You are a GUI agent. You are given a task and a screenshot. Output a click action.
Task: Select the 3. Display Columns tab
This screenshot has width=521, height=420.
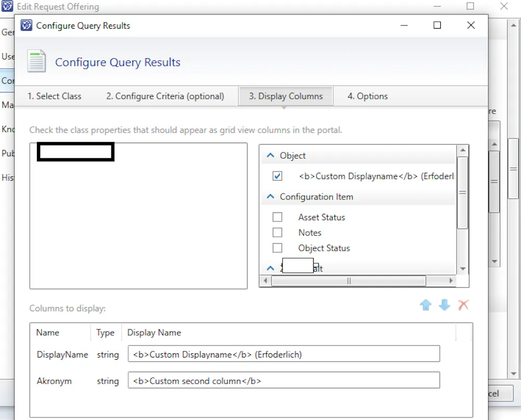pyautogui.click(x=286, y=96)
